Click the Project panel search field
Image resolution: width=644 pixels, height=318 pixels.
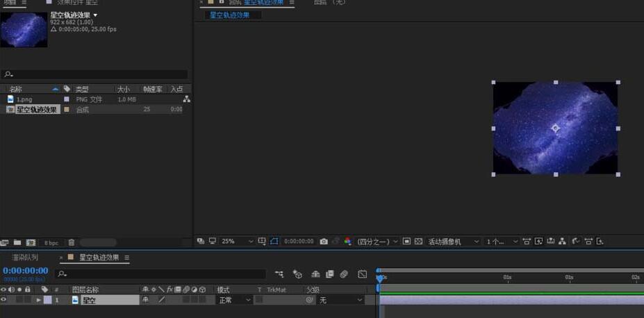(97, 74)
